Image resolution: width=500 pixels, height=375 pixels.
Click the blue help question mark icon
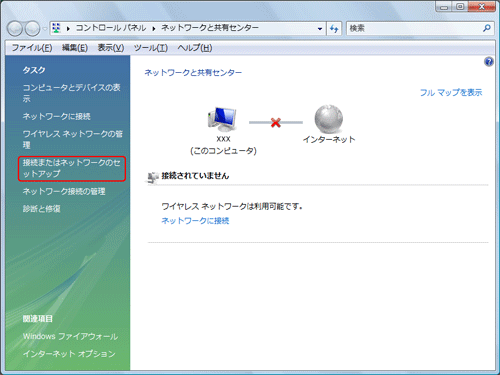pyautogui.click(x=489, y=62)
